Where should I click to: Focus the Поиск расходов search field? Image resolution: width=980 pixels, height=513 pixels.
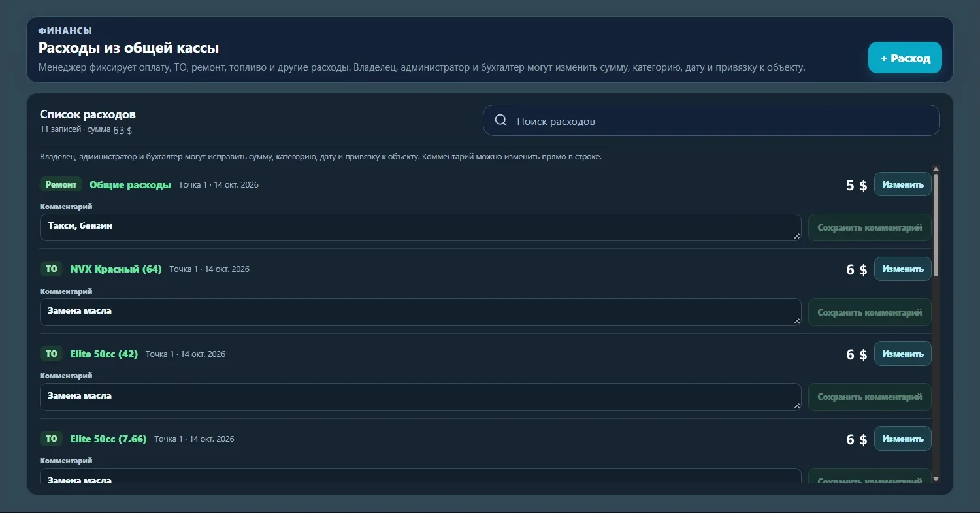pos(711,121)
